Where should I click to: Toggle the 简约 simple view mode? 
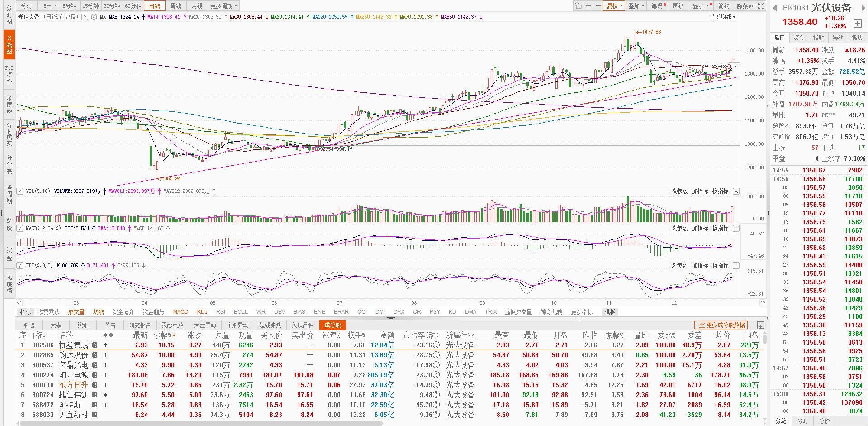724,6
